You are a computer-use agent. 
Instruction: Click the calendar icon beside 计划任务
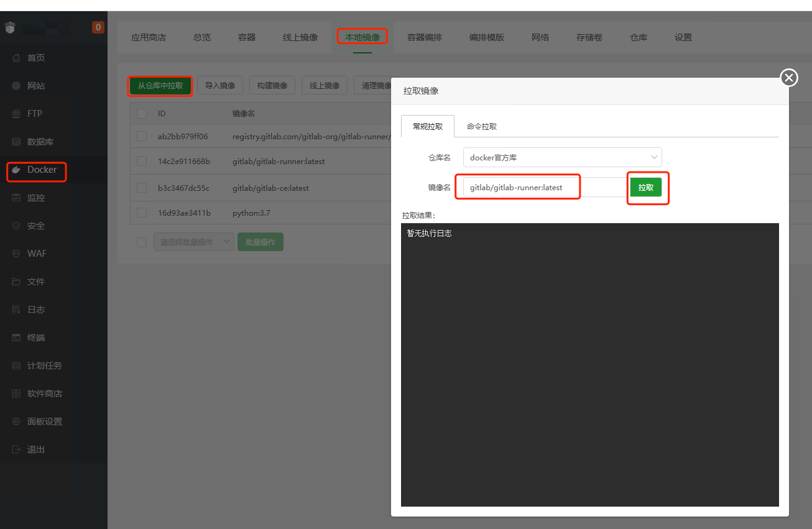(16, 366)
